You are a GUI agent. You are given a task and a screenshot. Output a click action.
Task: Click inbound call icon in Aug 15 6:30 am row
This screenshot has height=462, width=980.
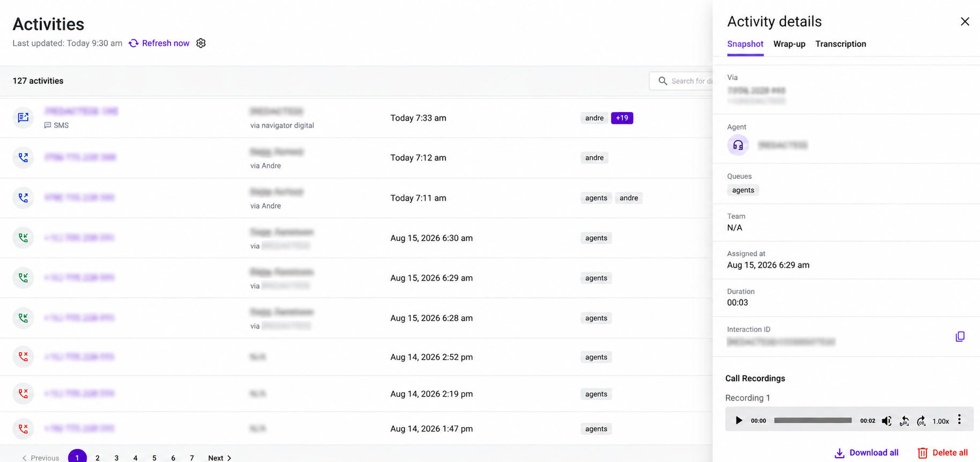click(23, 238)
